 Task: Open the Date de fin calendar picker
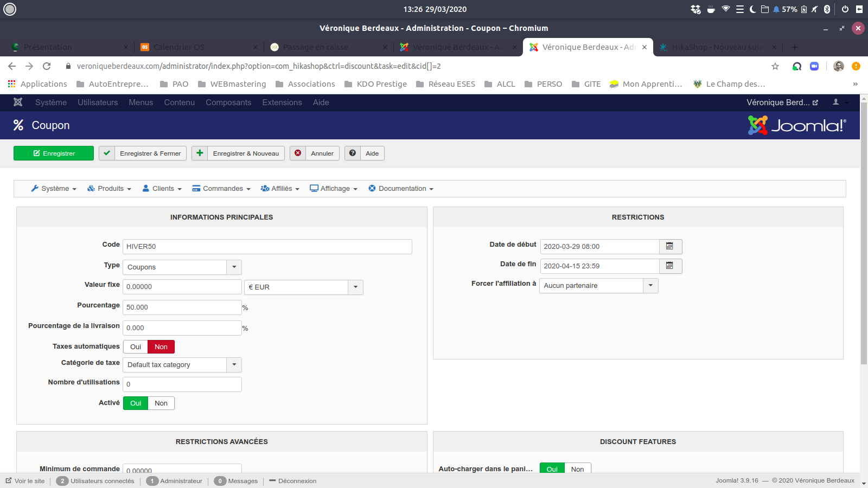click(x=670, y=266)
